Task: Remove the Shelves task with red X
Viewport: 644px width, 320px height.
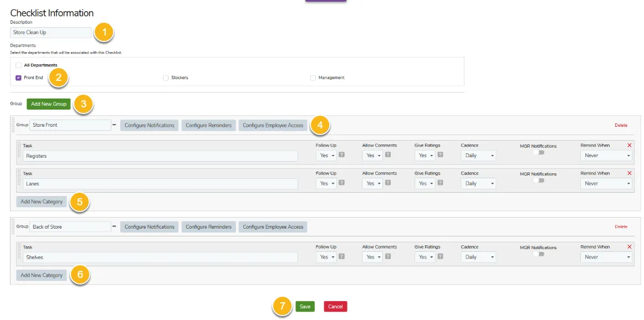Action: coord(629,246)
